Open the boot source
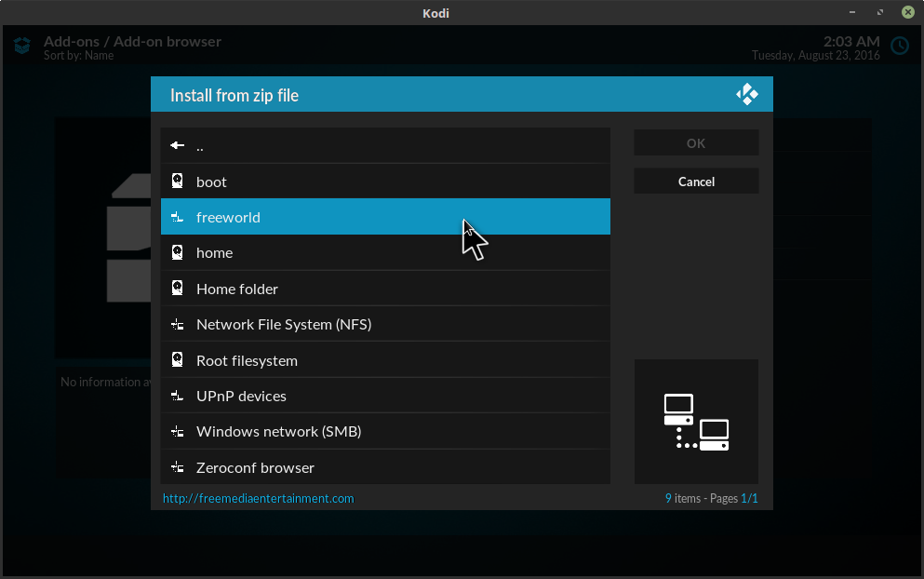Image resolution: width=924 pixels, height=579 pixels. (x=385, y=182)
